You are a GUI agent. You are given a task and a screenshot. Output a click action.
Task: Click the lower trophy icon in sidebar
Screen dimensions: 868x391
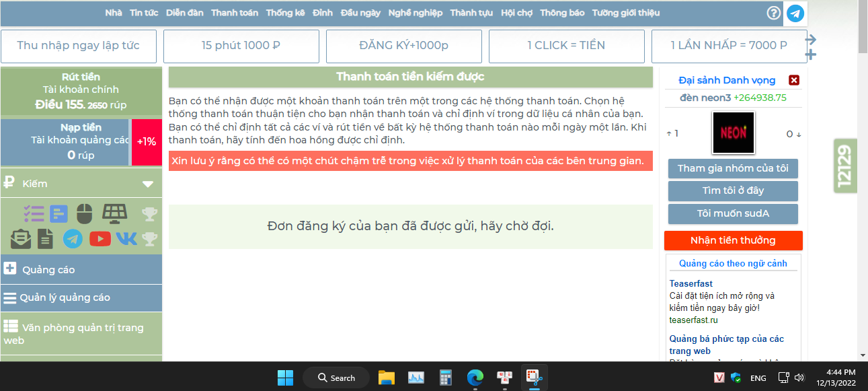click(149, 238)
